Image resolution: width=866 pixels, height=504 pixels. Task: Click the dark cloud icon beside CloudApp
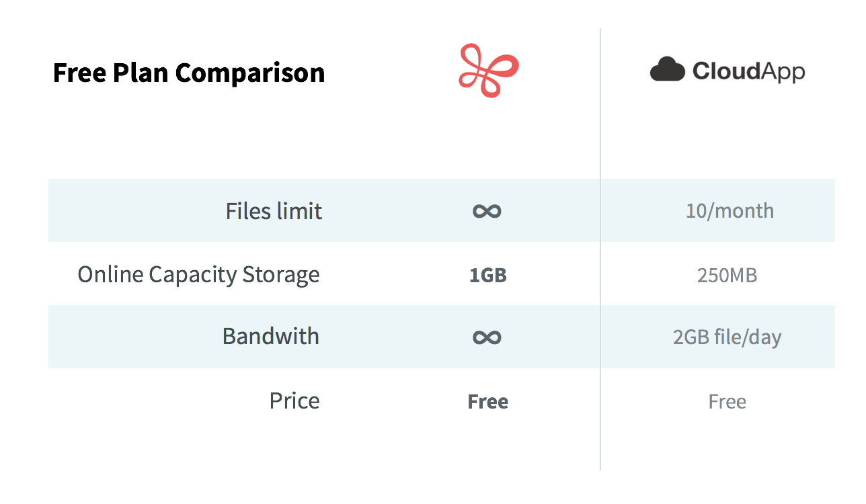click(667, 69)
